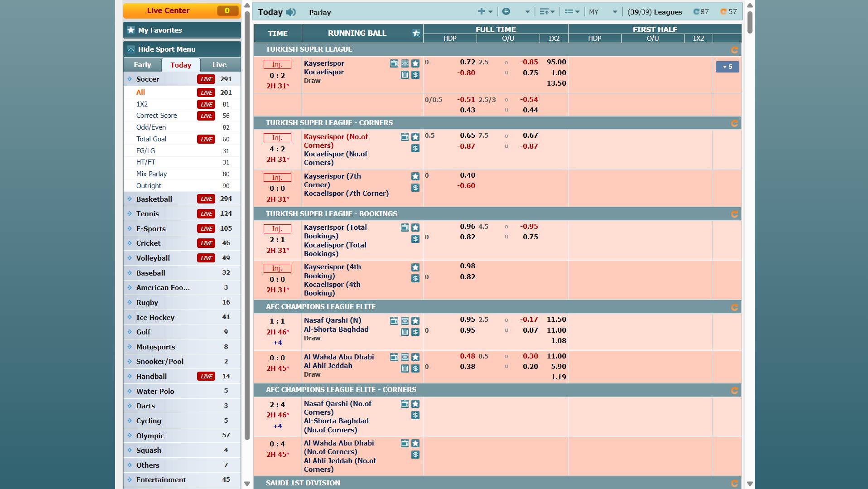Open statistics chart icon for Al Wahda match

405,368
